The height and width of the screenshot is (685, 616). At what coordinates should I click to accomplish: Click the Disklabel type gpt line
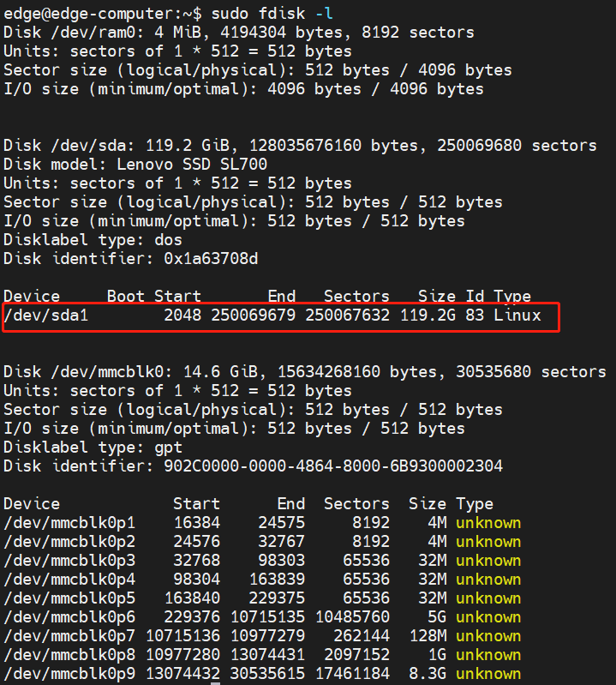pyautogui.click(x=93, y=447)
